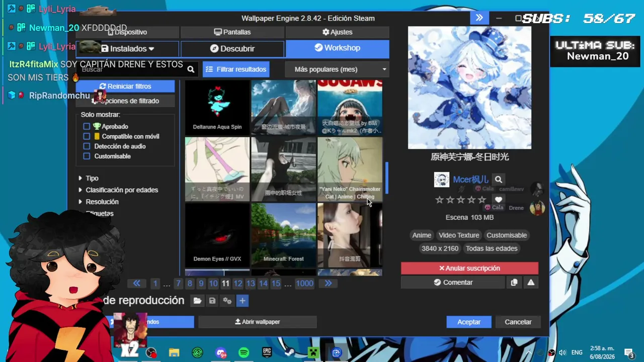Copy the wallpaper link with the duplicate icon

(514, 283)
